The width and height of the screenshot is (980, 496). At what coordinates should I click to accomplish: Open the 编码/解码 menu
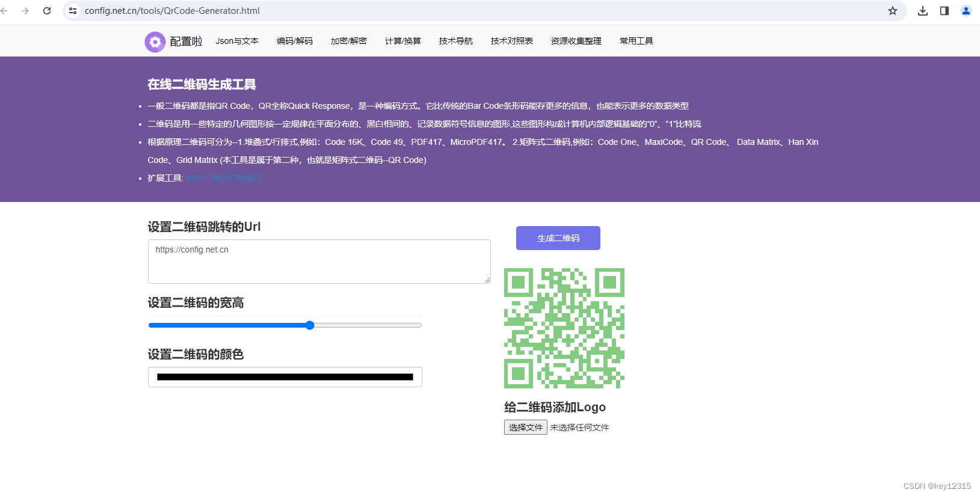[x=295, y=41]
